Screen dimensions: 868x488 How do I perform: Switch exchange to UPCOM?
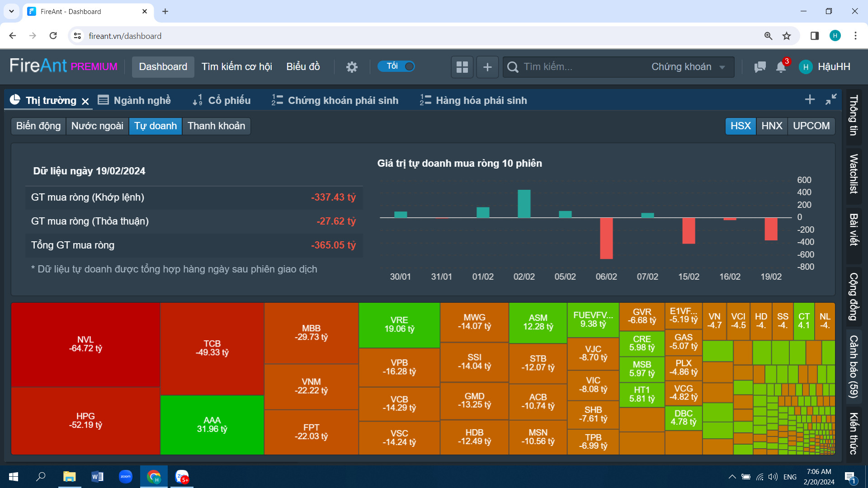(x=811, y=126)
